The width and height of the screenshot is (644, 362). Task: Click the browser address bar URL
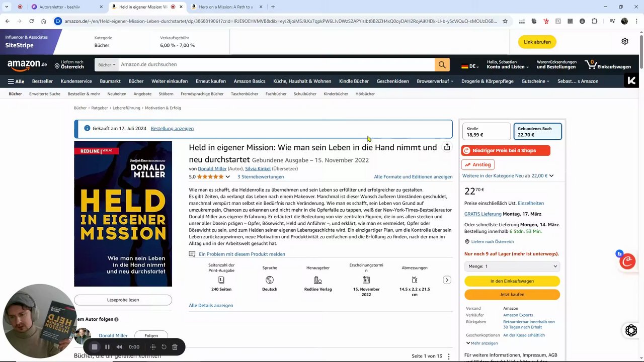(x=281, y=21)
